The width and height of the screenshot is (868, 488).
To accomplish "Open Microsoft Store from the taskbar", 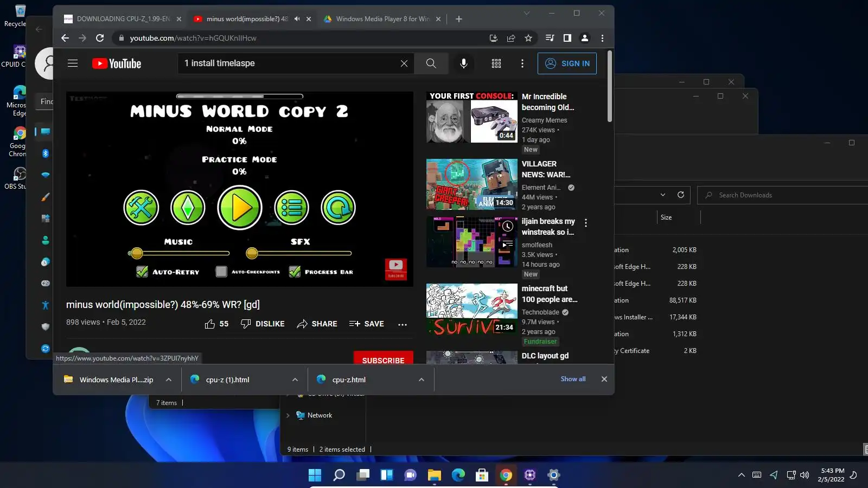I will click(x=482, y=475).
